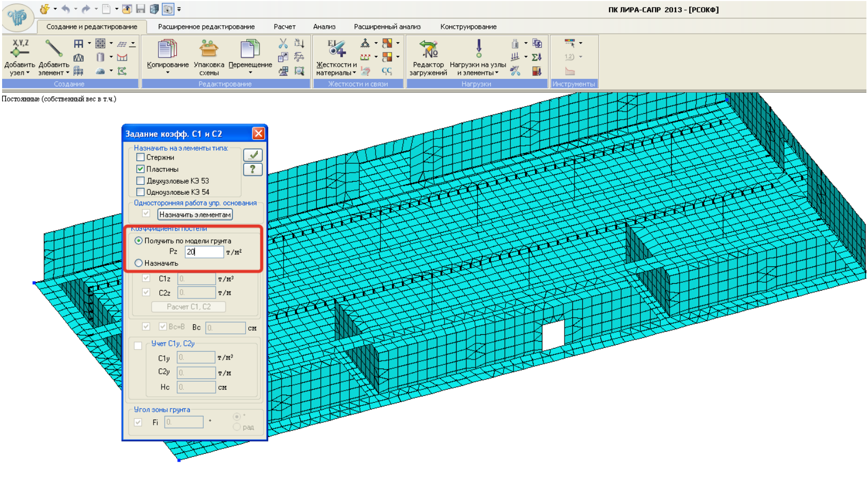
Task: Open the Жесткости и материалы dropdown arrow
Action: coord(355,73)
